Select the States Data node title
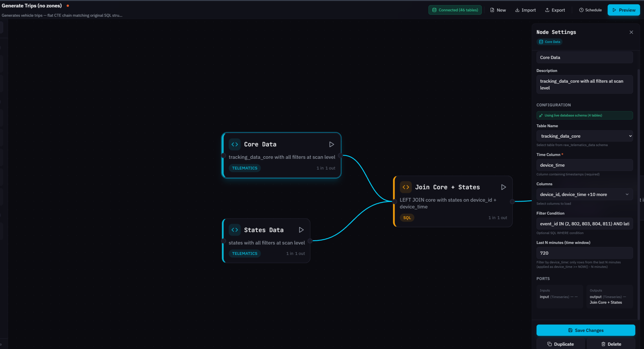The width and height of the screenshot is (644, 349). [x=264, y=230]
